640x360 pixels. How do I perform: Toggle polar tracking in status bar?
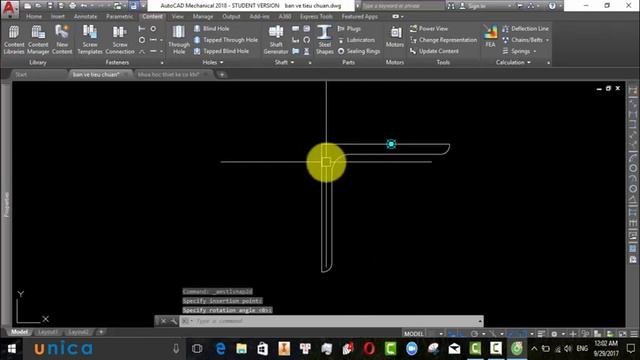(474, 334)
